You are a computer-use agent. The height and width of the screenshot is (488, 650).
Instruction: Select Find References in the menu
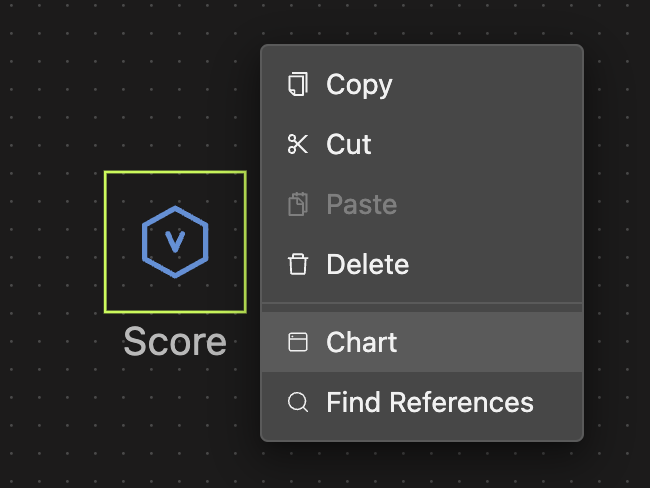[x=429, y=403]
